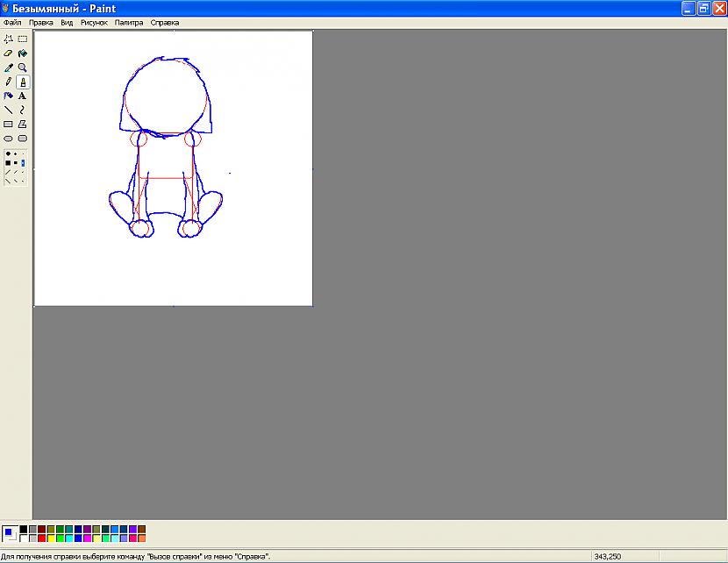Select the Text tool
This screenshot has width=728, height=563.
[22, 96]
